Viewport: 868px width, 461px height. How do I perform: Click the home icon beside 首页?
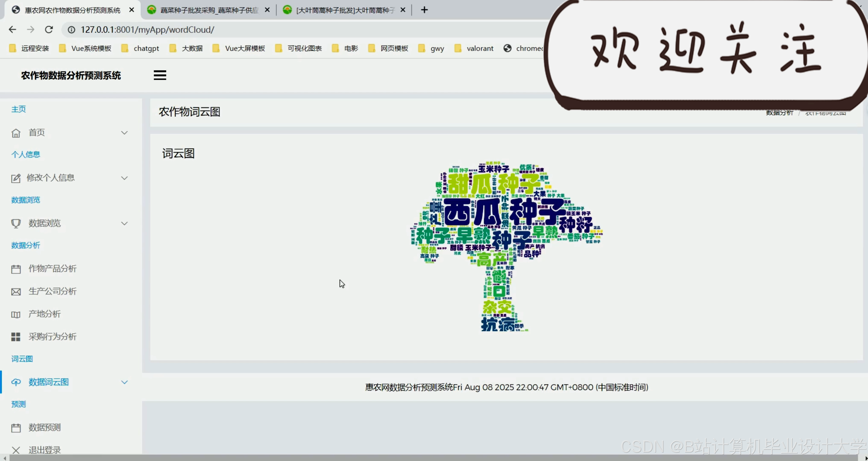click(x=16, y=133)
